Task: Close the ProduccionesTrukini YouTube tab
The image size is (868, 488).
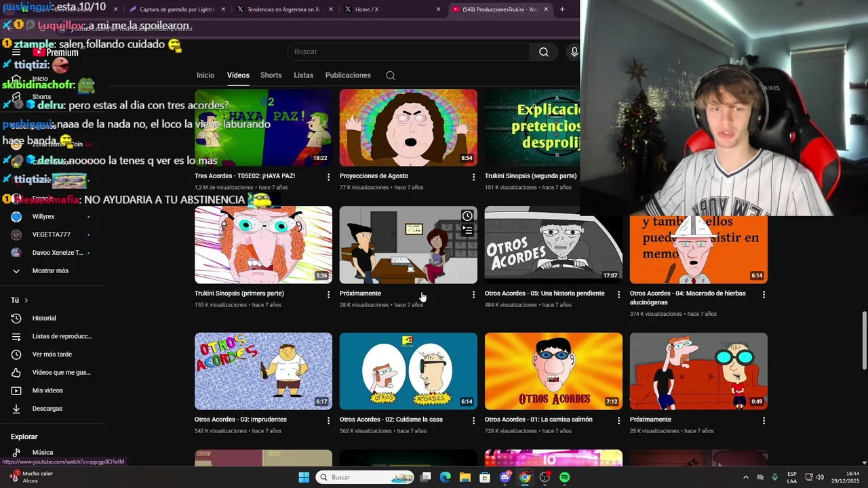Action: [x=546, y=9]
